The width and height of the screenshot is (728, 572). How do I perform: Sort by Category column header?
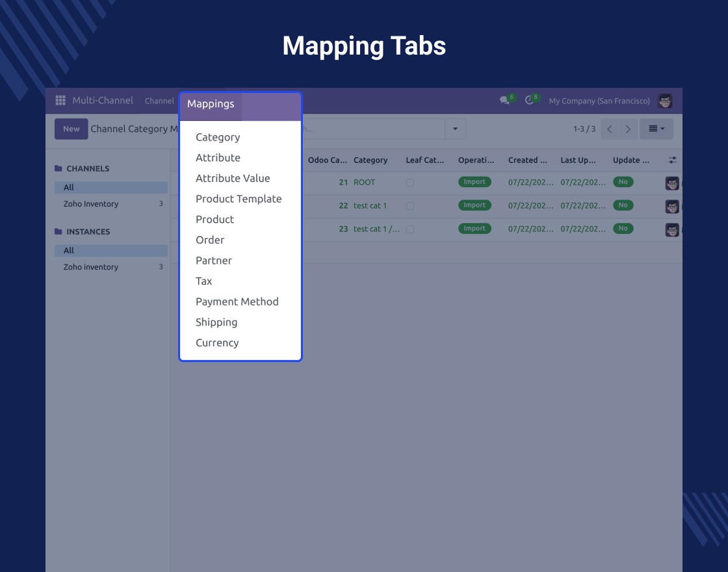(x=370, y=160)
